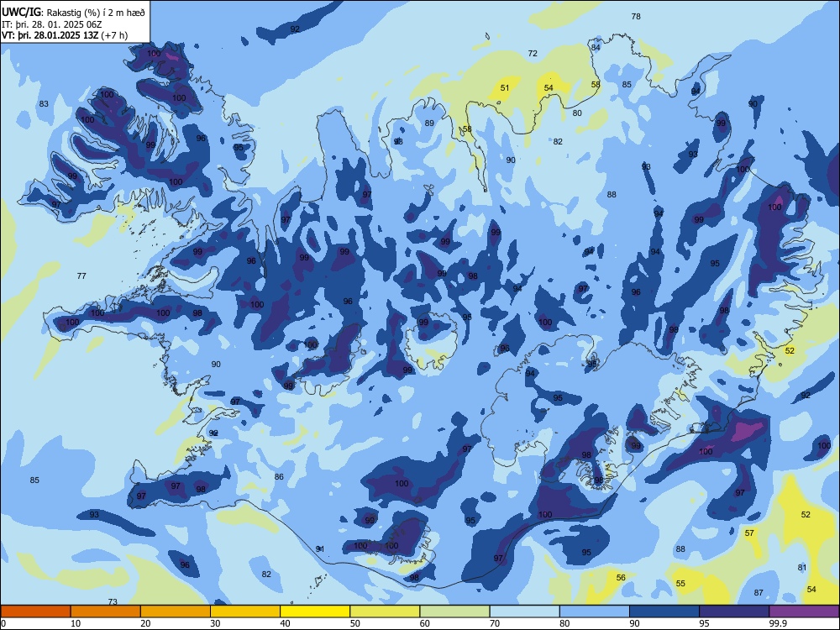840x630 pixels.
Task: Click the purple above-99.9 legend swatch
Action: (x=804, y=612)
